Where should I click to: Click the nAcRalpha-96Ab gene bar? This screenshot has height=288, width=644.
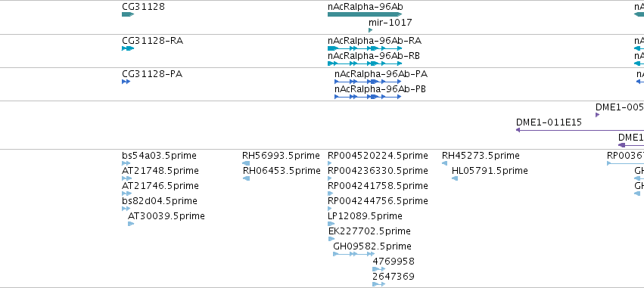[365, 14]
